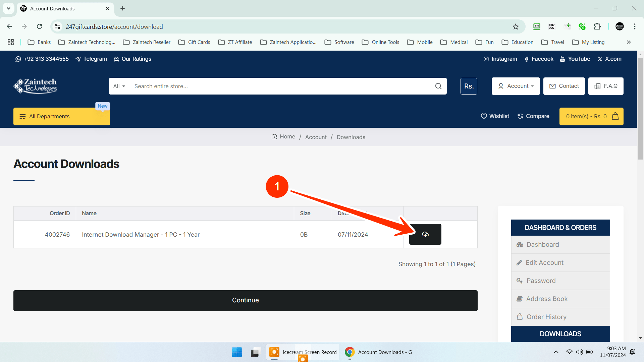
Task: Open Wishlist heart link
Action: pyautogui.click(x=495, y=116)
